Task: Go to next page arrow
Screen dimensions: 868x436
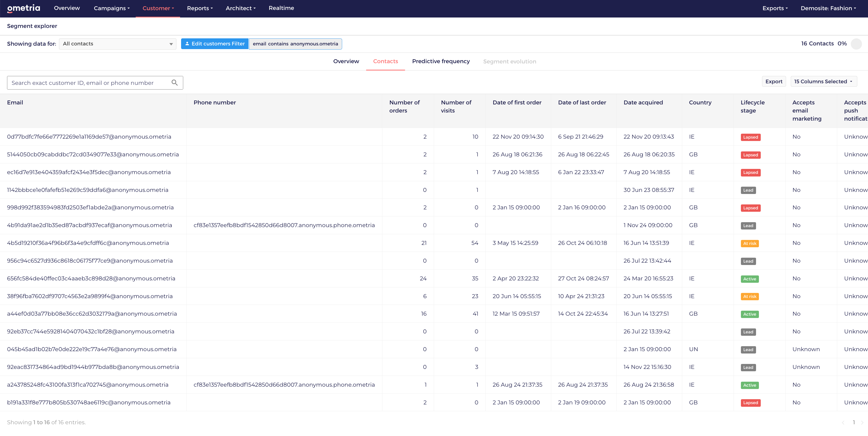Action: point(862,422)
